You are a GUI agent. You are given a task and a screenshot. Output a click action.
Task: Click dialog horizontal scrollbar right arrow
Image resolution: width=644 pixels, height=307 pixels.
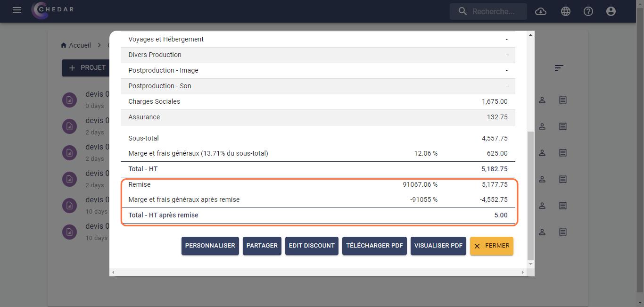[x=523, y=273]
